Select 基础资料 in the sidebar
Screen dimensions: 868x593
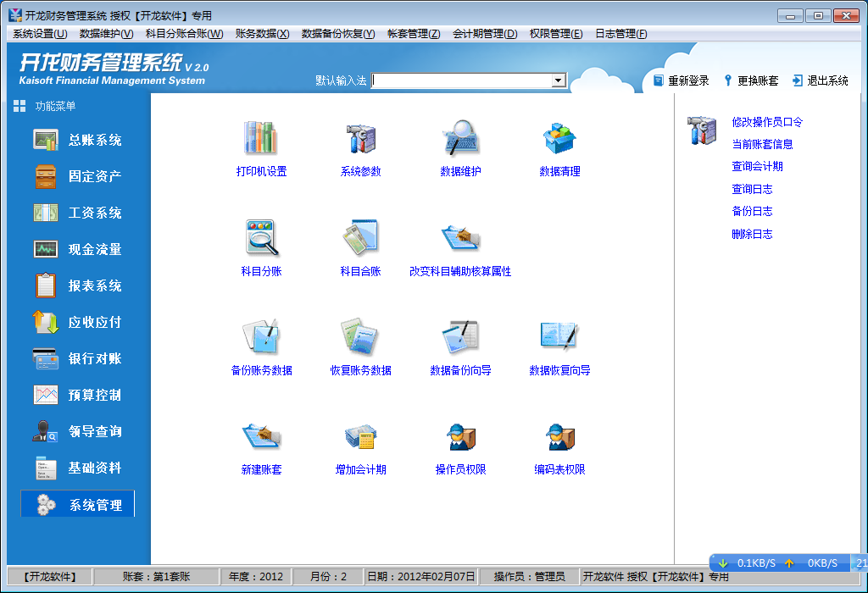77,468
